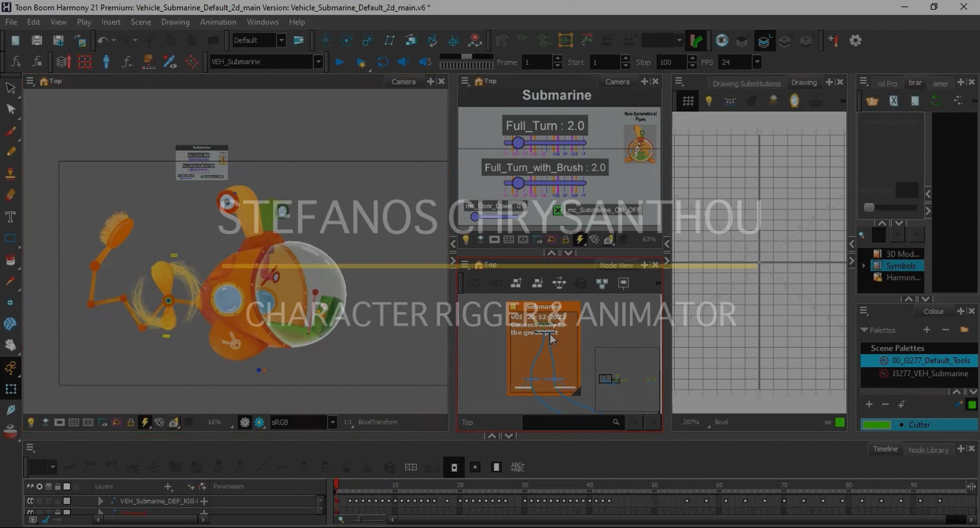
Task: Click the Undo arrow icon
Action: click(x=102, y=40)
